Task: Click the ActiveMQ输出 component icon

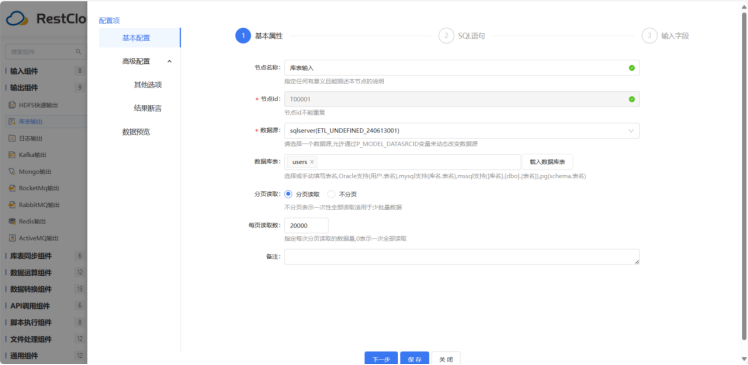Action: coord(12,238)
